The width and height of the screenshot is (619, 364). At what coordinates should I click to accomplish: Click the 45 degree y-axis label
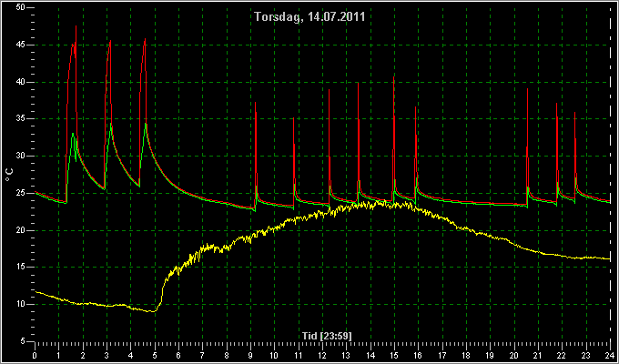(21, 45)
